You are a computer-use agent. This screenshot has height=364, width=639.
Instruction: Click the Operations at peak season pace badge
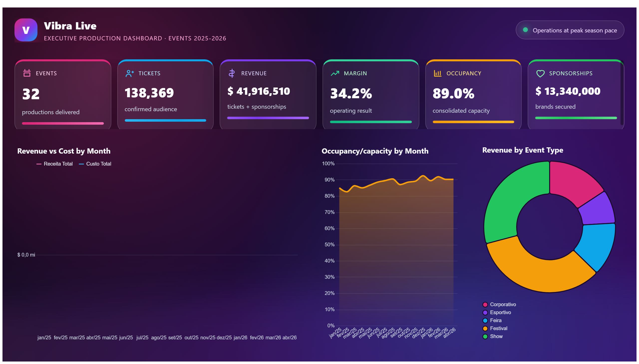click(x=570, y=30)
